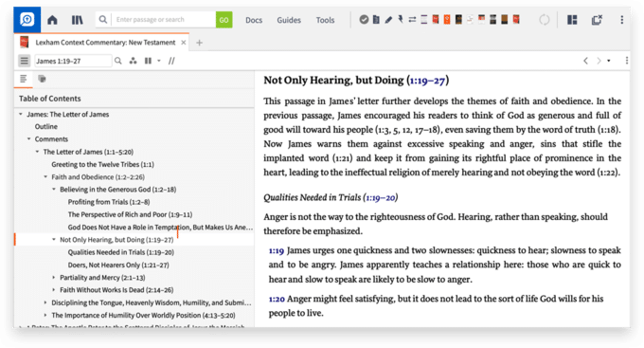
Task: Click the search magnifier in the command box
Action: [103, 19]
